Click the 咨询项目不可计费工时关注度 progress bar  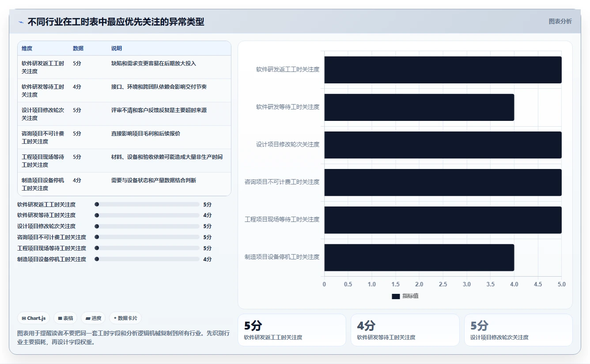(x=147, y=237)
